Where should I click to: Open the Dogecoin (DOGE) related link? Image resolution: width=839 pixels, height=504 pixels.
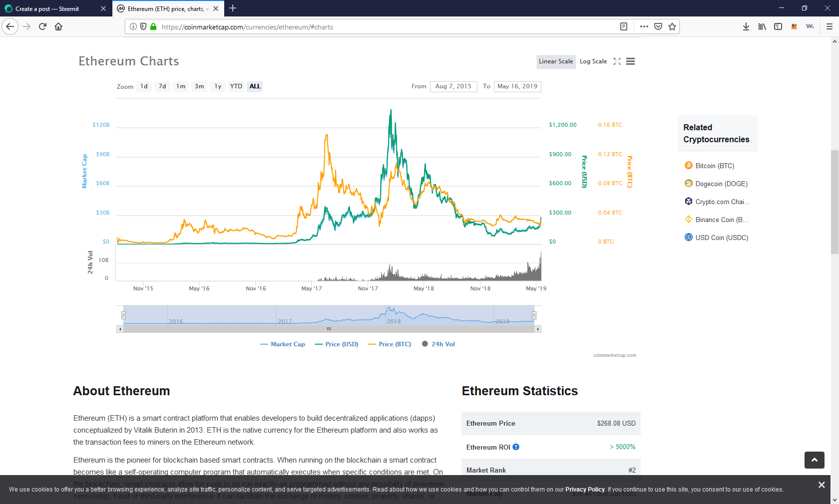722,184
